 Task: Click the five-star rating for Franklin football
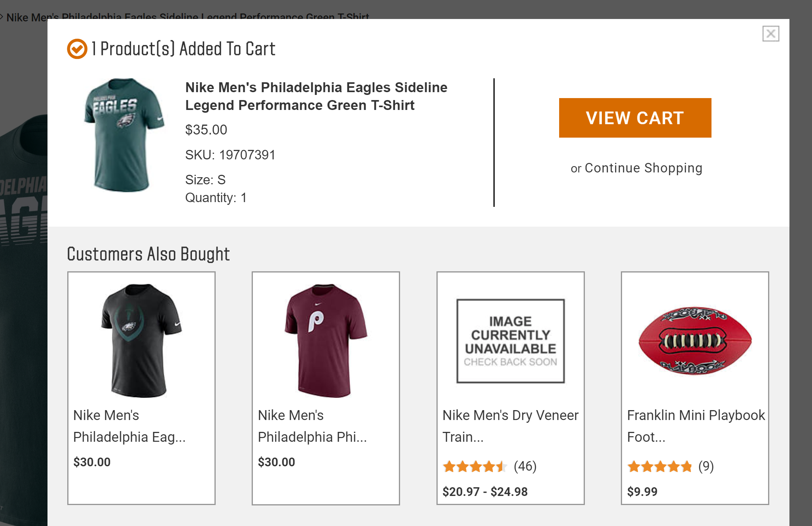click(659, 467)
